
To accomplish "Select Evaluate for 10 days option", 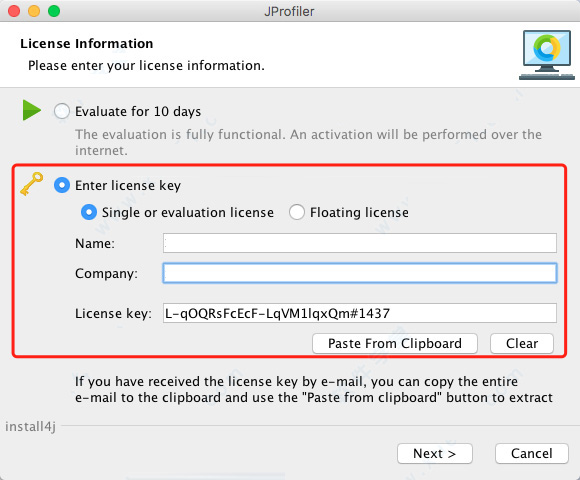I will click(x=61, y=111).
